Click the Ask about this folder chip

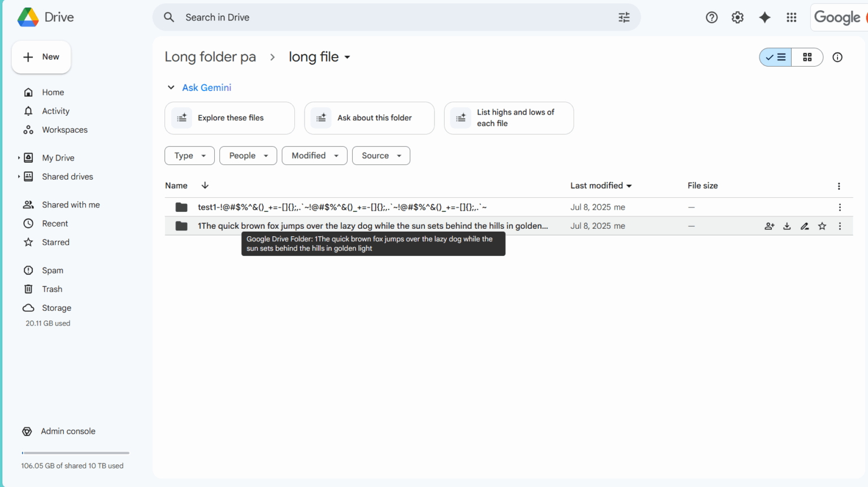369,118
